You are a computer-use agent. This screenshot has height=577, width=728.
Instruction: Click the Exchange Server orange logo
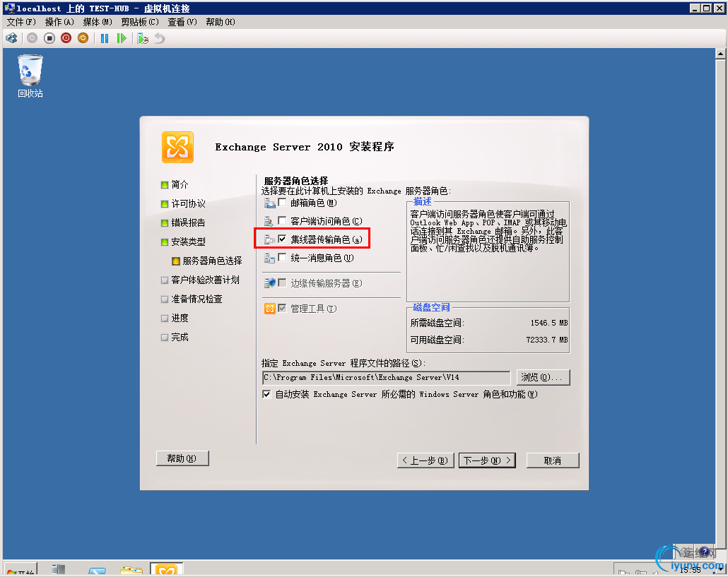[x=177, y=148]
